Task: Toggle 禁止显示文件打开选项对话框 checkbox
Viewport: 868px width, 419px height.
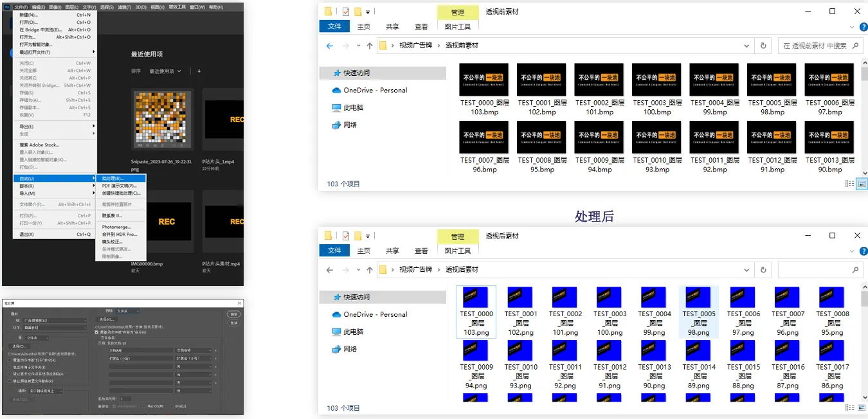Action: pos(10,374)
